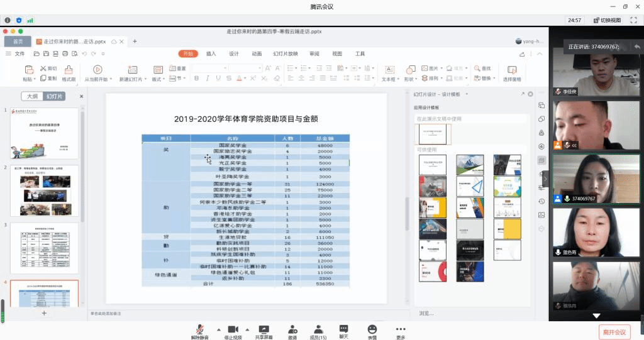Open the 插入 ribbon tab
Image resolution: width=644 pixels, height=340 pixels.
tap(211, 54)
